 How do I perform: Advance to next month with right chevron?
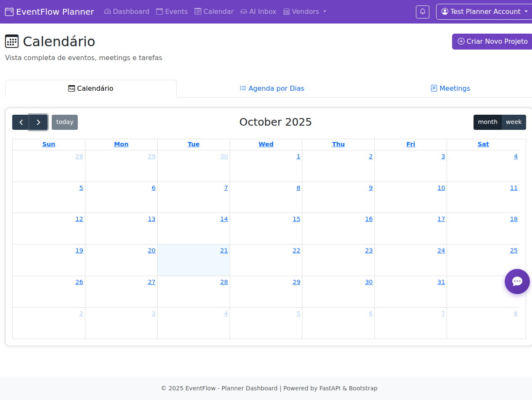[38, 122]
